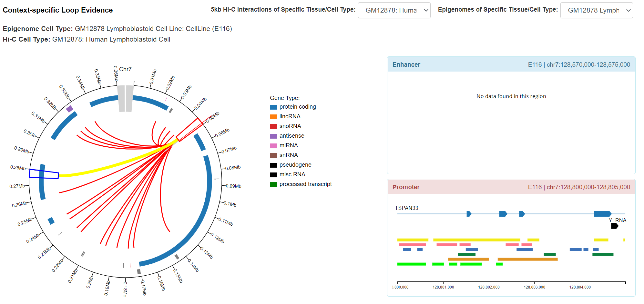Click the first TSPAN33 exon arrow

[x=469, y=214]
